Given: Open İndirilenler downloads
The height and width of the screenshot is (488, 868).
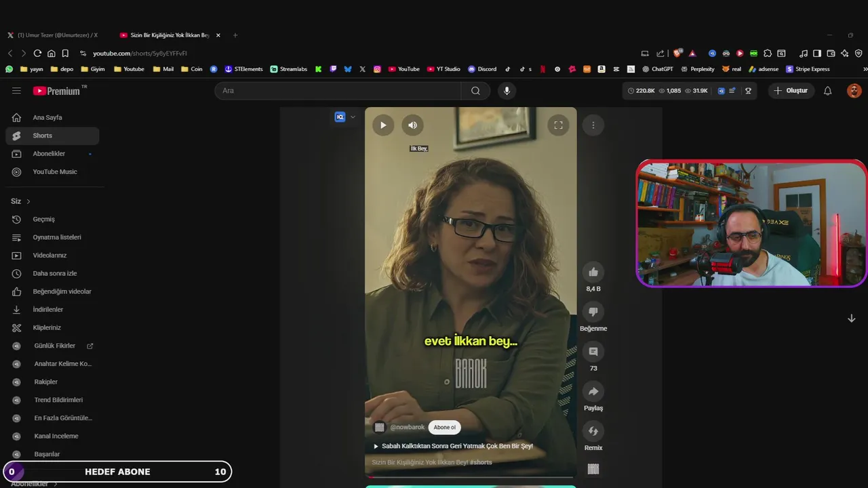Looking at the screenshot, I should pos(52,310).
